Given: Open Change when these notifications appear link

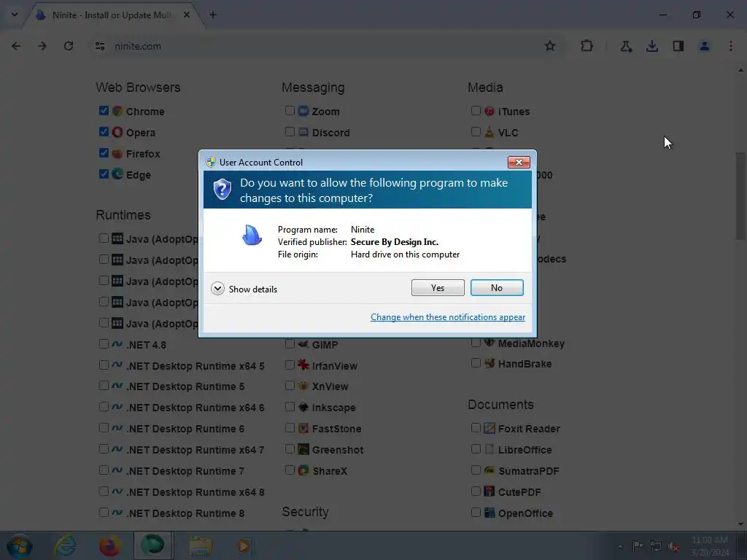Looking at the screenshot, I should [448, 317].
